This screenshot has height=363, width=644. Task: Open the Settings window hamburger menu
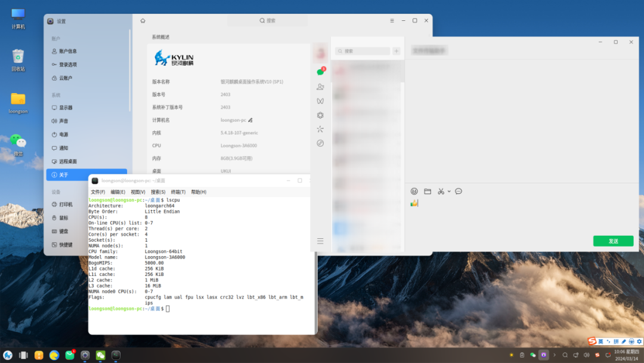point(392,20)
